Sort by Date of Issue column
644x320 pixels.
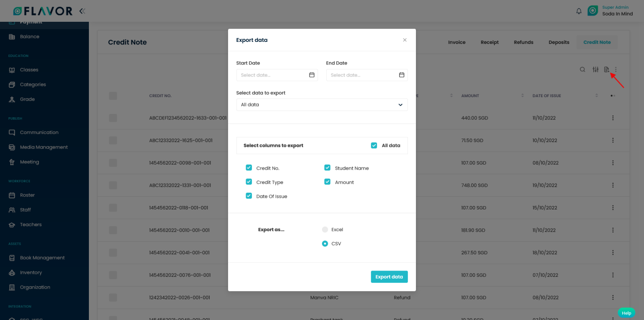coord(596,95)
